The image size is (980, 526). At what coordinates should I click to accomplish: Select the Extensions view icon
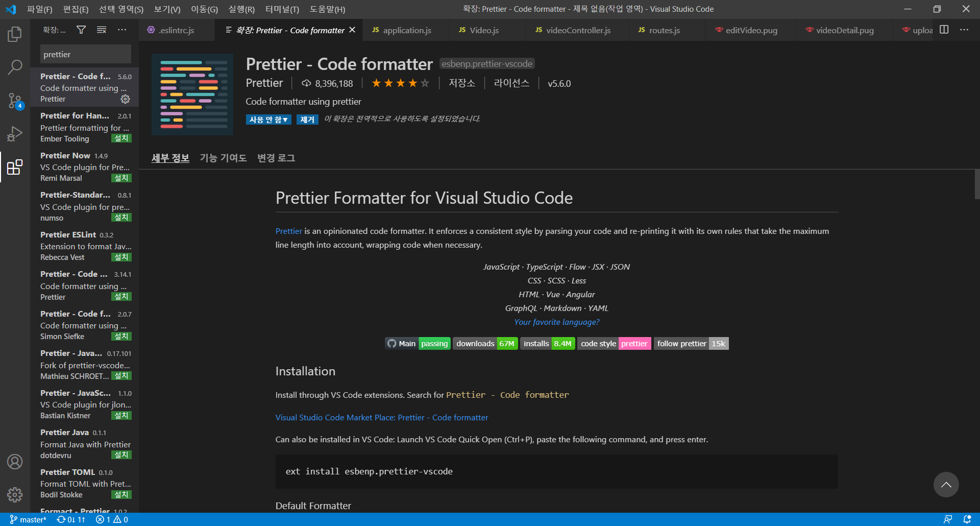tap(15, 167)
